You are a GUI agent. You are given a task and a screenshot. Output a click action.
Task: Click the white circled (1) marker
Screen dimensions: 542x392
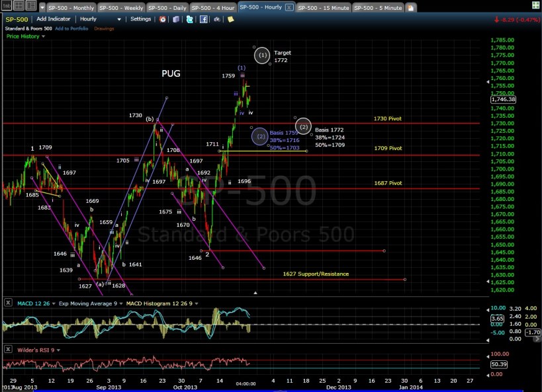coord(262,56)
